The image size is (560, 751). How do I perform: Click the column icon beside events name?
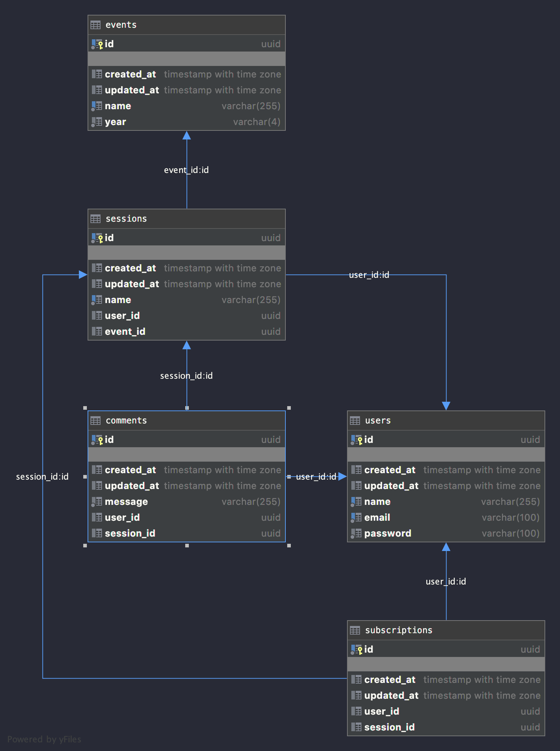97,106
